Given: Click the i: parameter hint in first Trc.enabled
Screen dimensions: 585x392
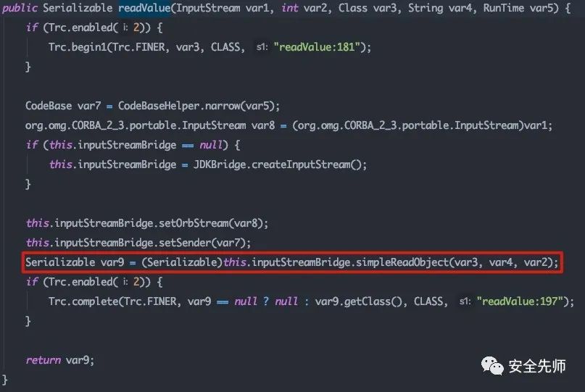Looking at the screenshot, I should point(125,28).
